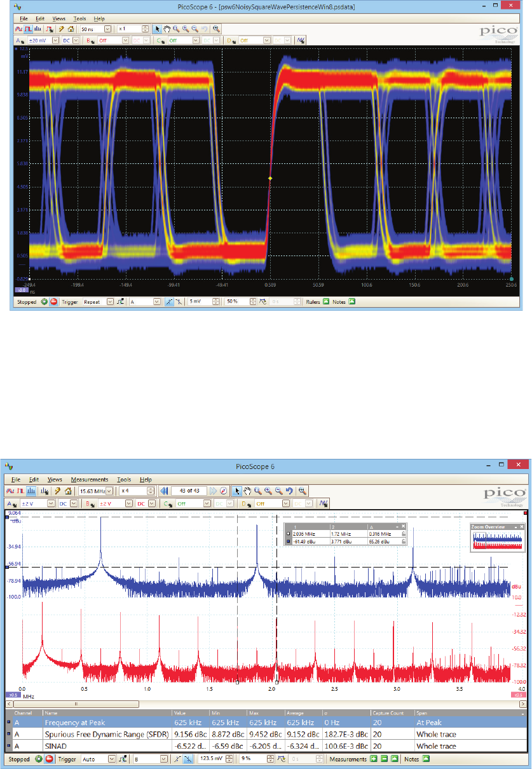Jump to first buffer in bottom spectrum window

(x=164, y=491)
